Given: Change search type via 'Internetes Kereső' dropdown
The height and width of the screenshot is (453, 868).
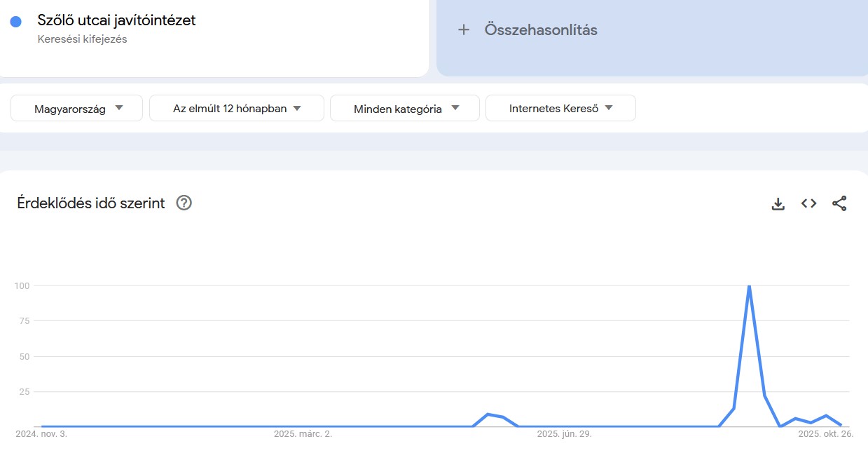Looking at the screenshot, I should point(560,108).
